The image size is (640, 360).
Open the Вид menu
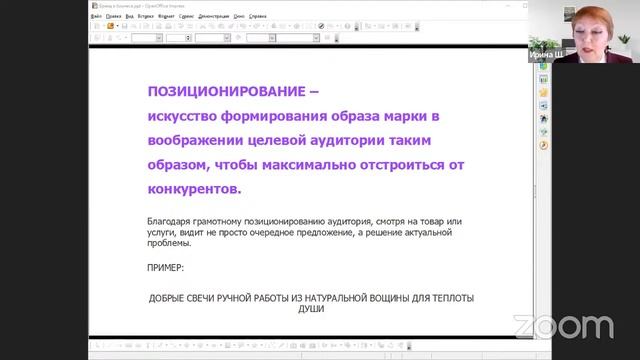coord(130,16)
